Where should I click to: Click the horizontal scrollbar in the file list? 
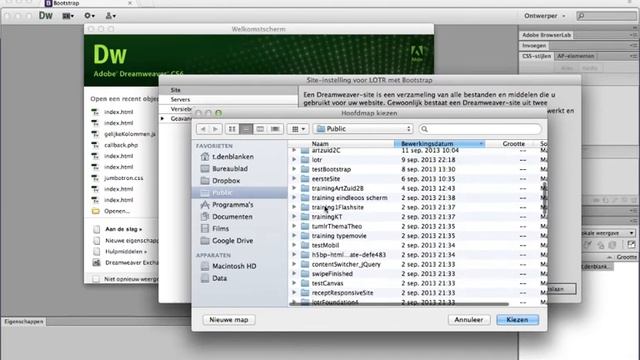click(400, 304)
